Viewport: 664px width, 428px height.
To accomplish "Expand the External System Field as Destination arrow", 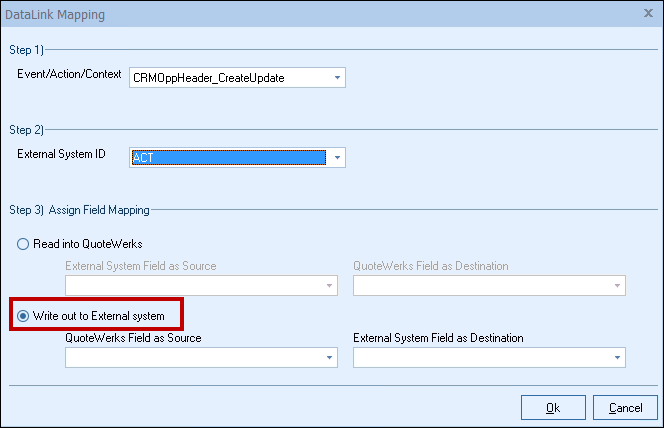I will pyautogui.click(x=617, y=357).
